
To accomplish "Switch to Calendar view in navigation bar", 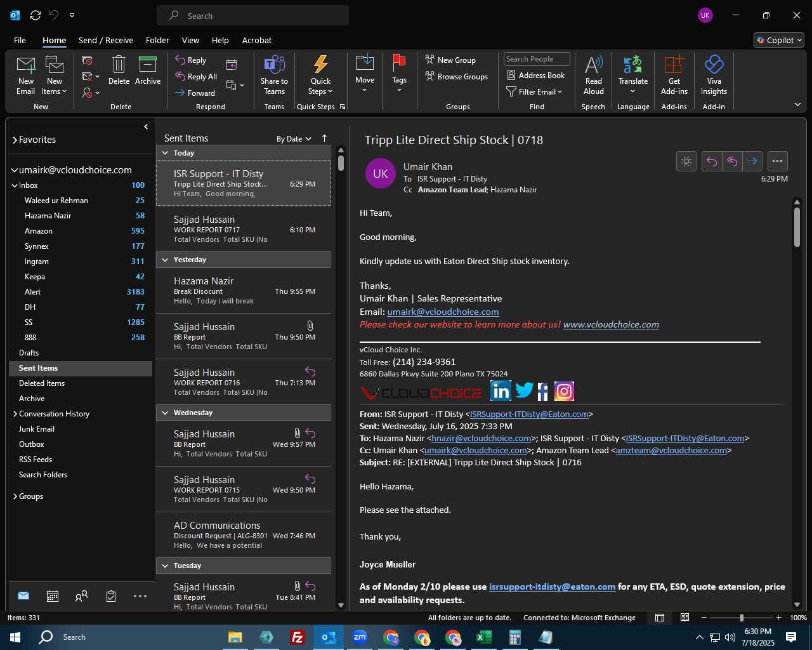I will (x=53, y=596).
